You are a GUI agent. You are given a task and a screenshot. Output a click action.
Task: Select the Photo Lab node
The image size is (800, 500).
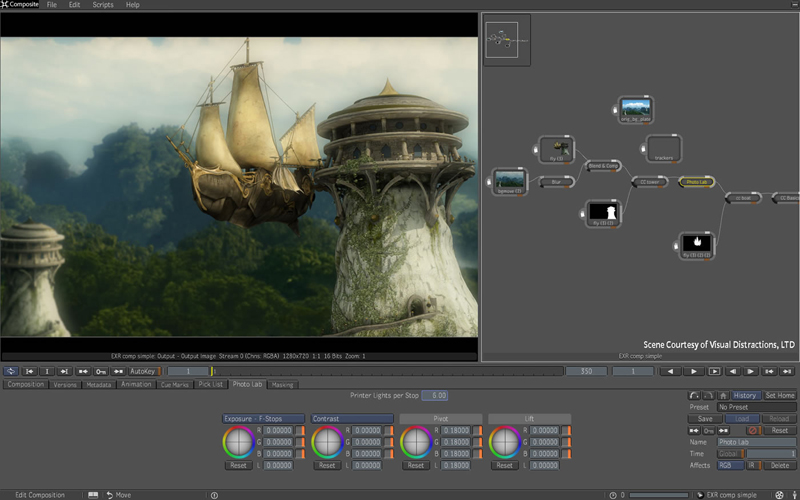tap(695, 182)
